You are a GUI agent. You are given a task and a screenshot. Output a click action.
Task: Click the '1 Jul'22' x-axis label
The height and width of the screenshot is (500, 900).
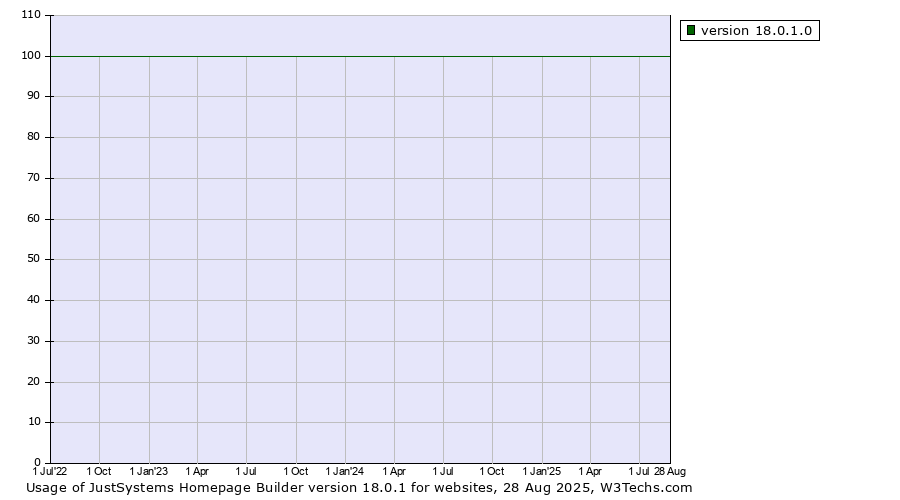click(x=50, y=471)
